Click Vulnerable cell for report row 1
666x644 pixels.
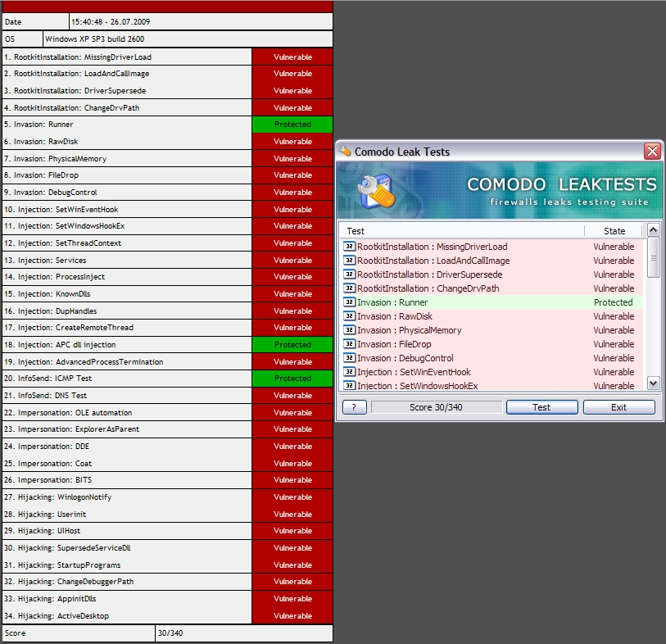292,57
